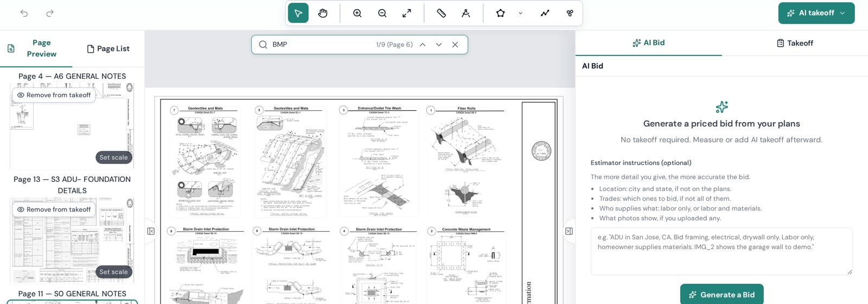This screenshot has height=304, width=868.
Task: Select the pointer selection tool
Action: click(298, 13)
